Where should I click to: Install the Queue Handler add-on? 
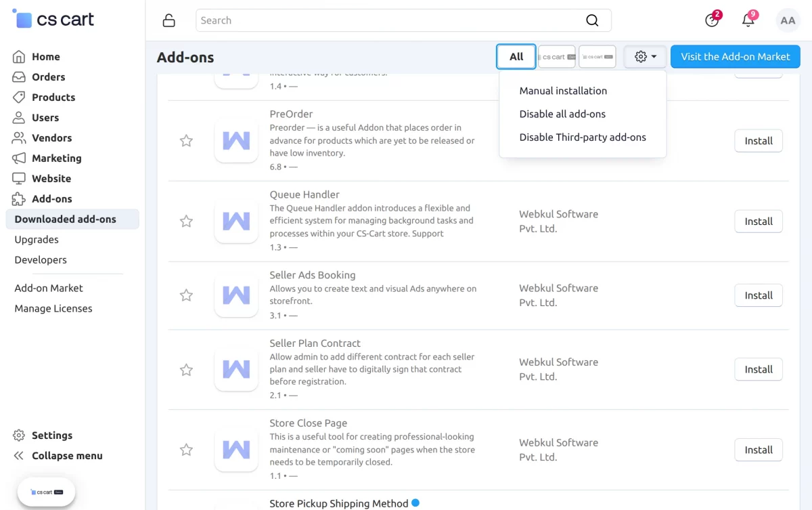(759, 221)
